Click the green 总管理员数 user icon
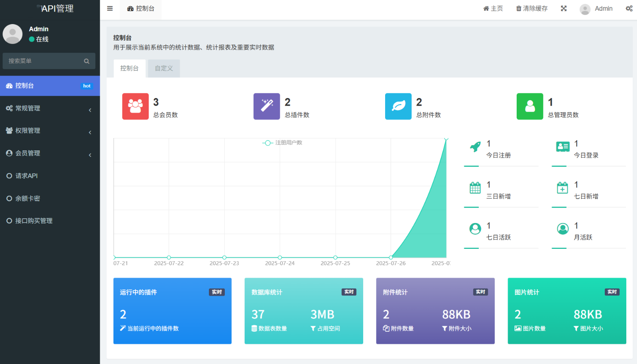The width and height of the screenshot is (637, 364). click(x=530, y=106)
